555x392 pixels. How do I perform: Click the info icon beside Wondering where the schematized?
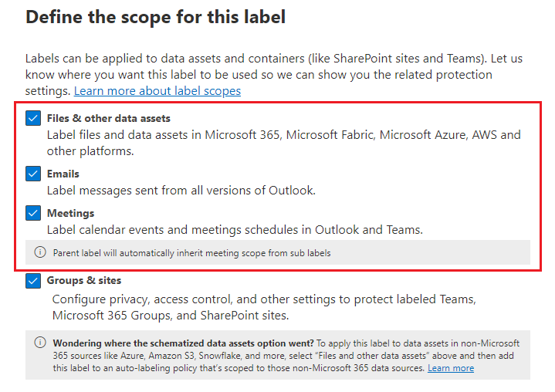(40, 343)
